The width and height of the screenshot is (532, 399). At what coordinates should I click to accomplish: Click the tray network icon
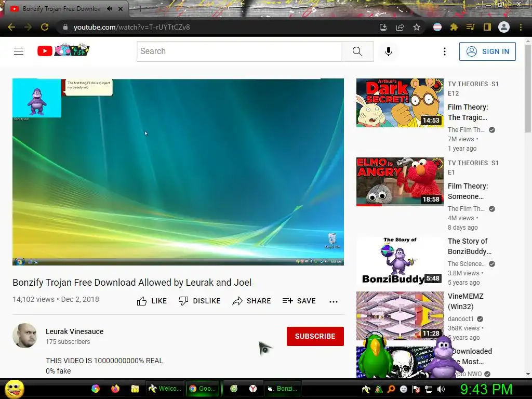click(x=429, y=389)
